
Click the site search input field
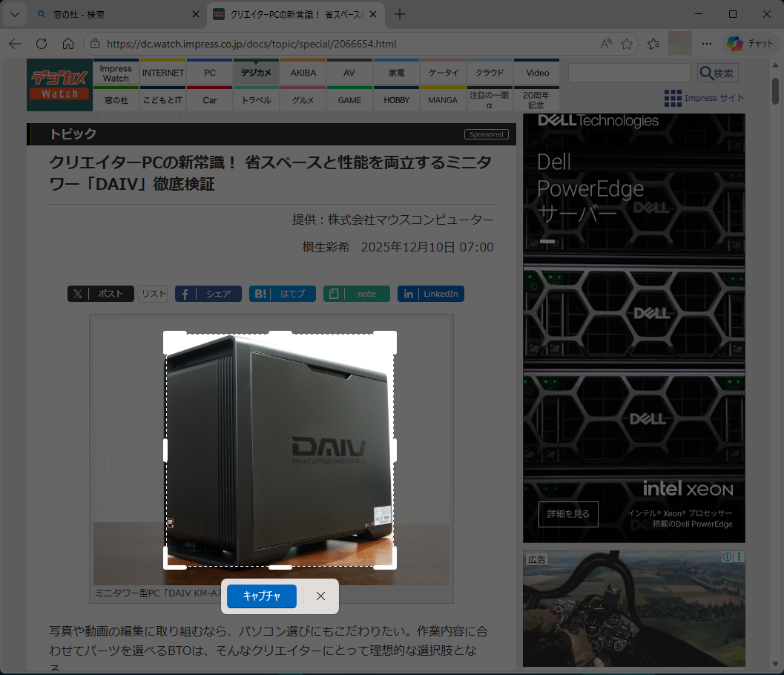click(x=629, y=73)
